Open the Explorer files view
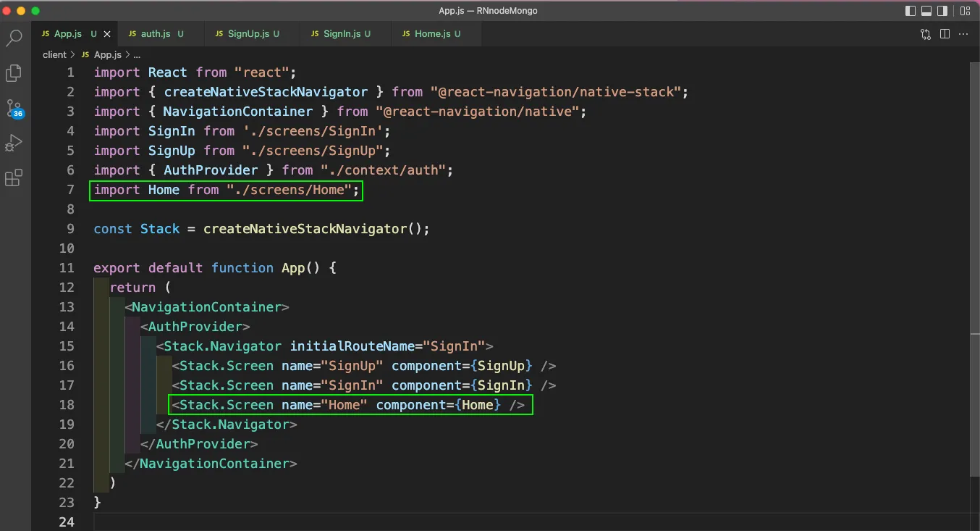Viewport: 980px width, 531px height. (x=14, y=73)
